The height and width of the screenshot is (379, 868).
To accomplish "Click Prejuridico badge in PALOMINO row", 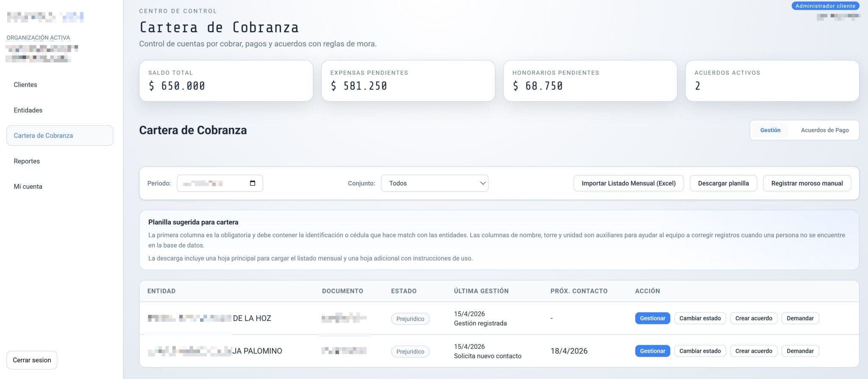I will (x=410, y=351).
